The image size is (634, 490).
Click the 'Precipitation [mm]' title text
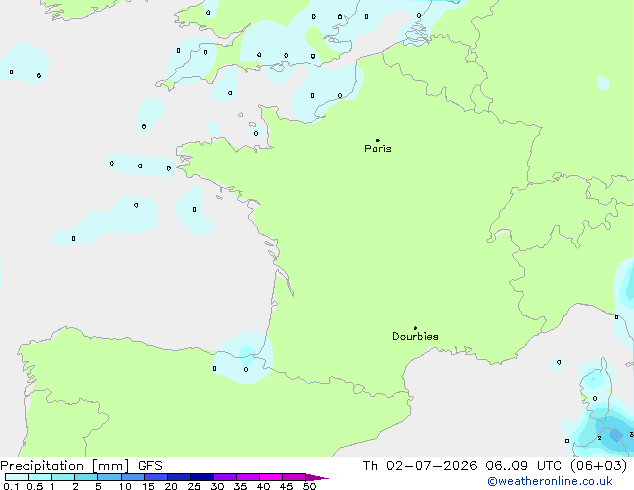click(65, 466)
